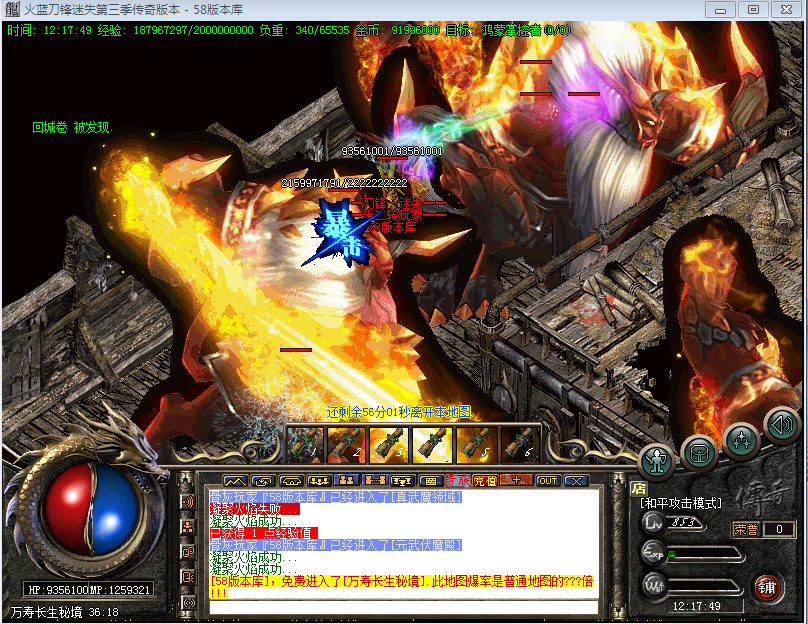Click the 经验 experience readout at top

pos(175,30)
